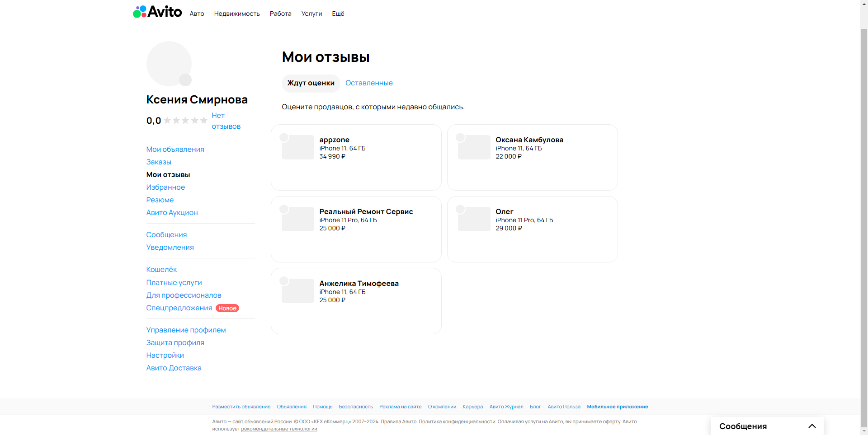
Task: Go to Мои объявления
Action: point(175,149)
